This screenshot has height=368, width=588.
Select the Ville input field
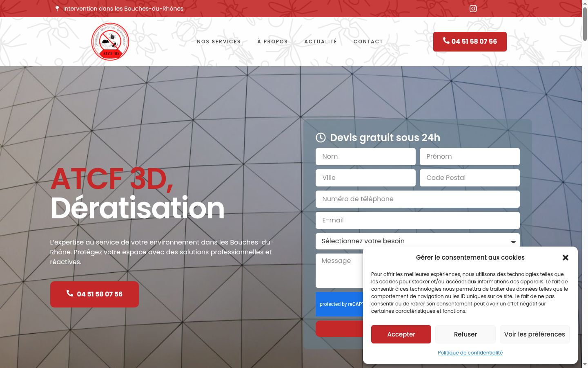point(365,178)
